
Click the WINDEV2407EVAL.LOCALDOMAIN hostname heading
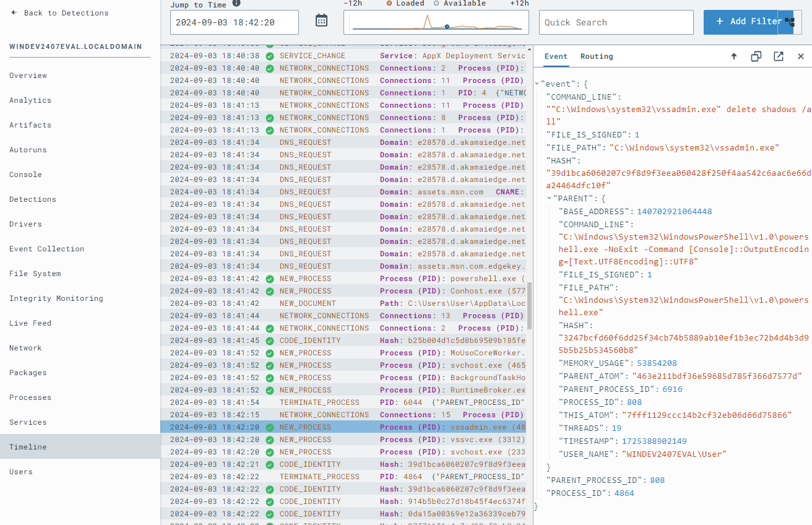coord(76,46)
